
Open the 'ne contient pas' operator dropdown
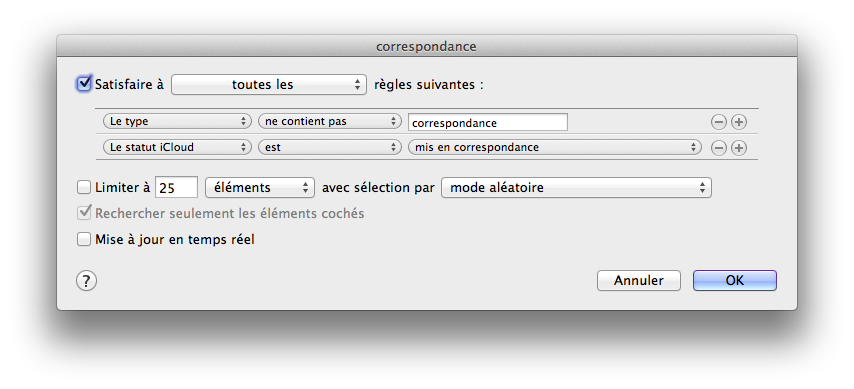click(330, 121)
